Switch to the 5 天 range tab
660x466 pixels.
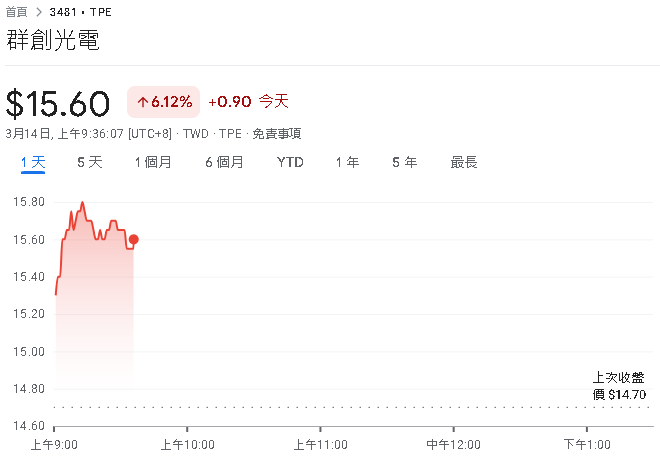(x=90, y=162)
